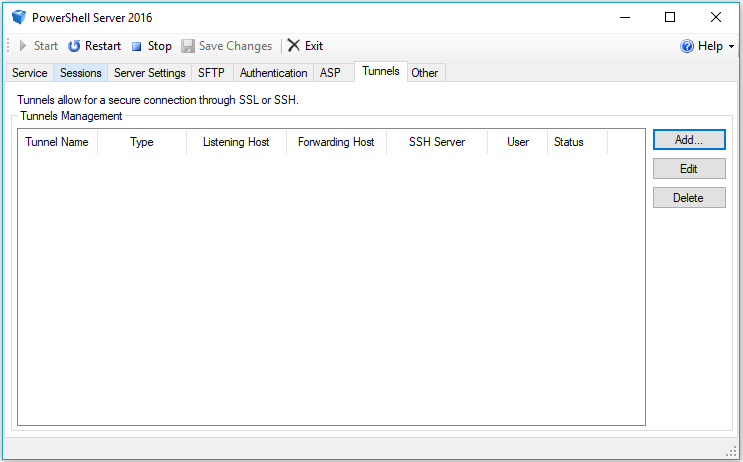Sort by Tunnel Name column header
The width and height of the screenshot is (743, 462).
57,142
